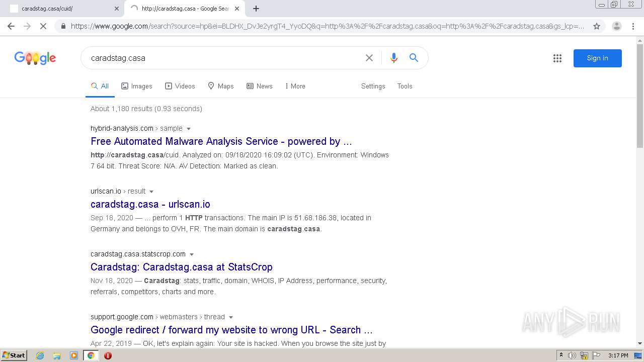Expand urlscan.io result options arrow

tap(151, 192)
